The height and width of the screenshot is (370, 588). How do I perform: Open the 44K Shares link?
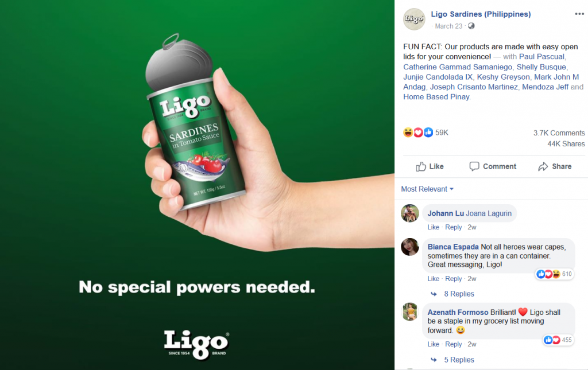point(566,144)
